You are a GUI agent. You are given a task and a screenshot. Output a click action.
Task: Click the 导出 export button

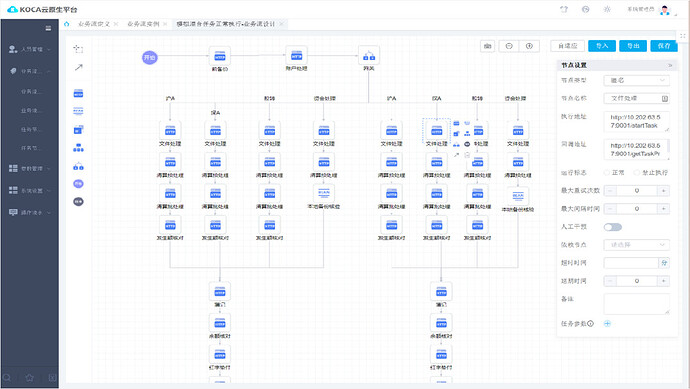tap(633, 46)
